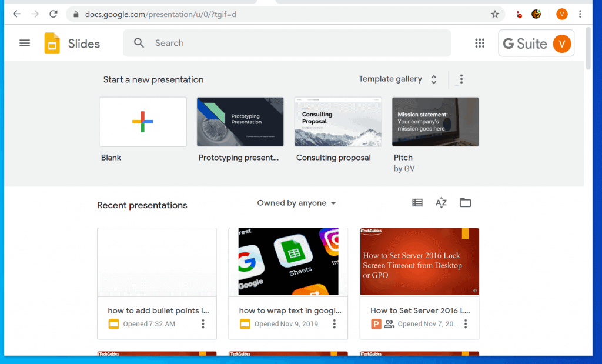Open more options for 'How to Set Server 2016'
This screenshot has width=602, height=364.
point(466,323)
